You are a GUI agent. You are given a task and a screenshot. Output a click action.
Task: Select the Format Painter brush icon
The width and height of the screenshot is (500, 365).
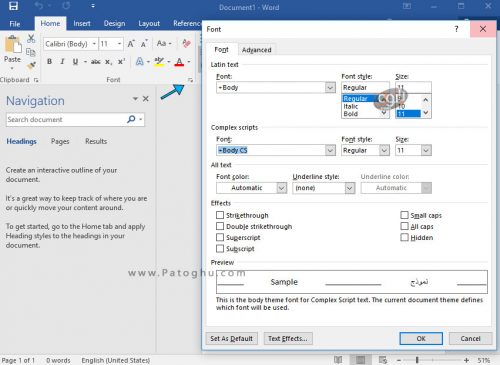click(31, 65)
